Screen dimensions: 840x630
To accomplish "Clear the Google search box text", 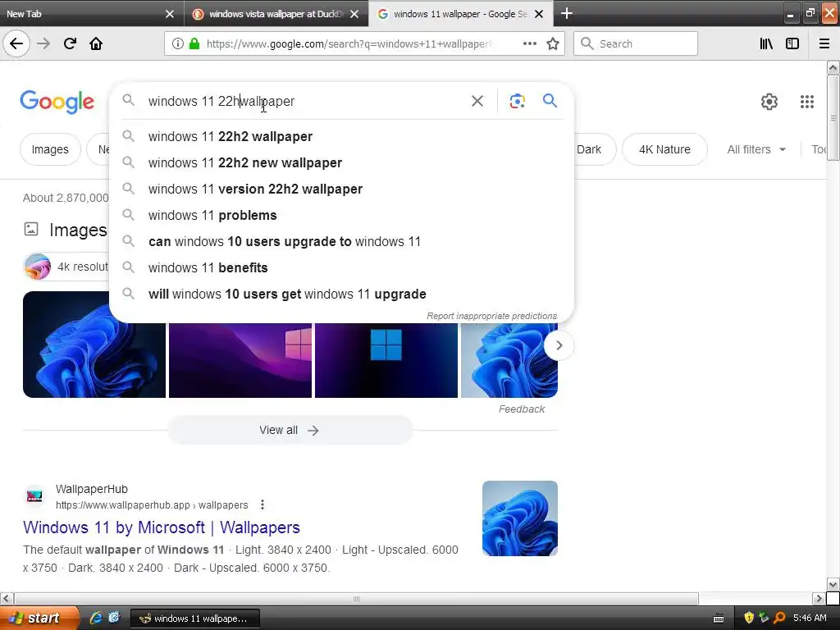I will click(477, 101).
